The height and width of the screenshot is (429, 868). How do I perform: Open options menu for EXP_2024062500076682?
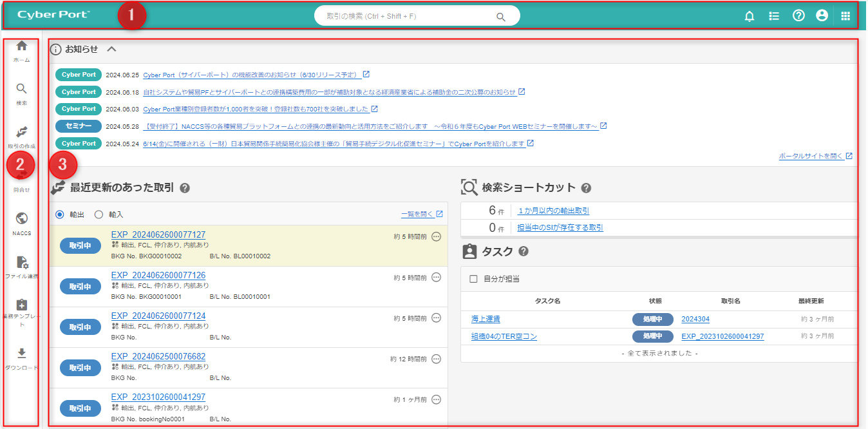click(x=436, y=359)
